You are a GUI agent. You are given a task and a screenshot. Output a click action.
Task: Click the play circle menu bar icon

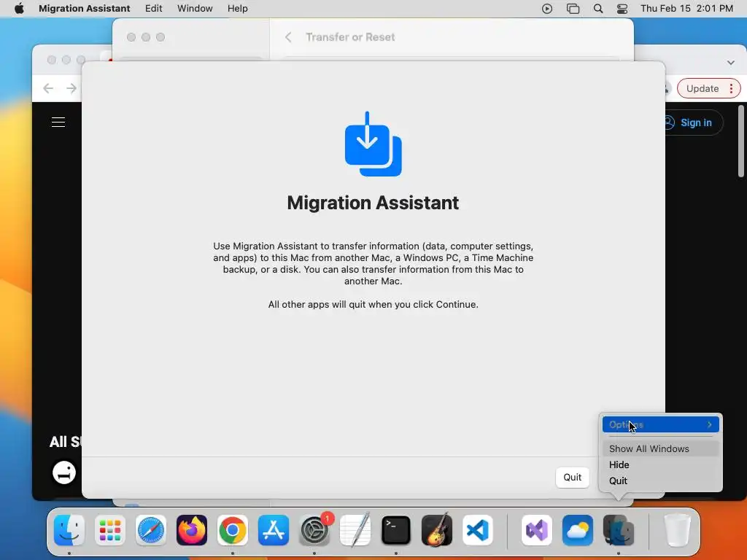[x=547, y=9]
